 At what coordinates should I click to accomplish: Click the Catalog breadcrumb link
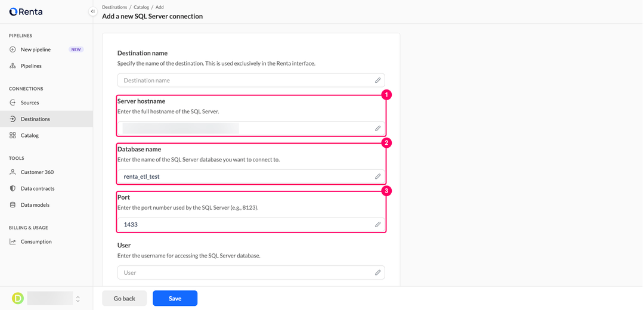(141, 7)
